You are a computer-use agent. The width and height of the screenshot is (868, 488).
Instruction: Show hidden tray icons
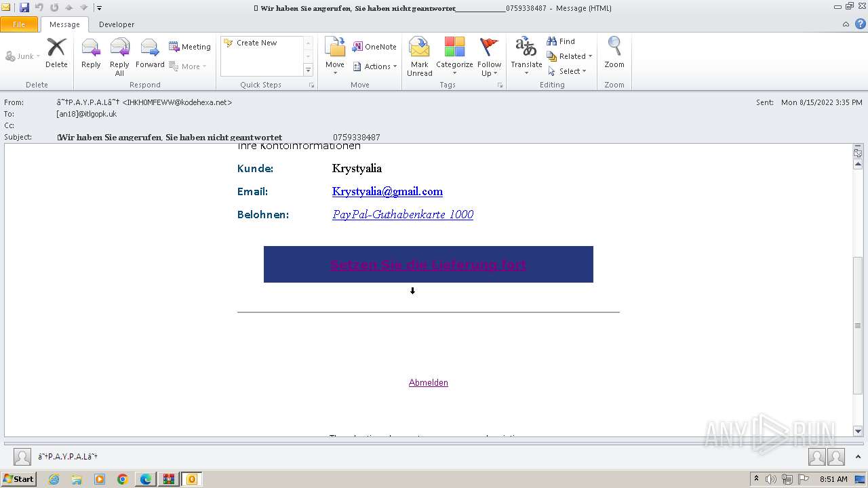coord(756,479)
